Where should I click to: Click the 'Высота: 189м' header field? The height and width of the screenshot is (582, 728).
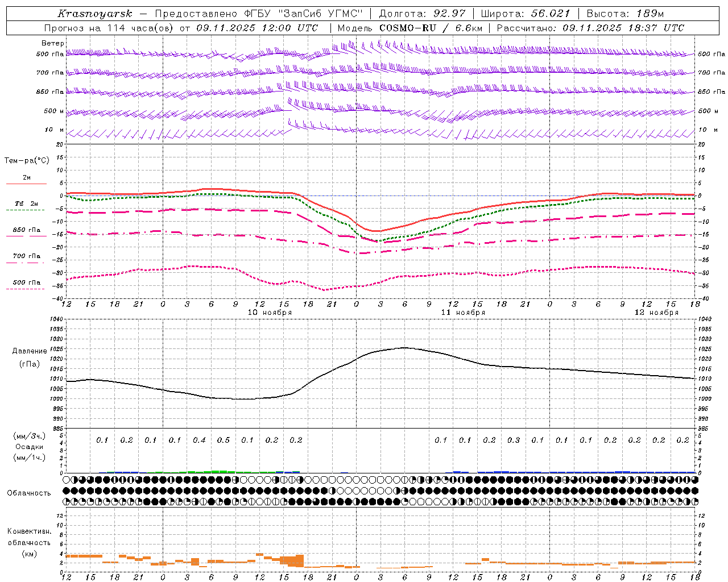click(x=625, y=14)
